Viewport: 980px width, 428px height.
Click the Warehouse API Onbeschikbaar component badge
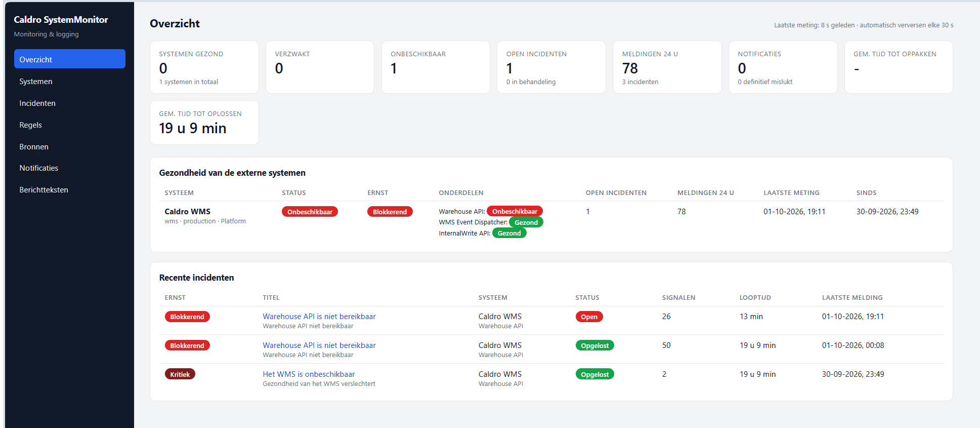point(515,211)
